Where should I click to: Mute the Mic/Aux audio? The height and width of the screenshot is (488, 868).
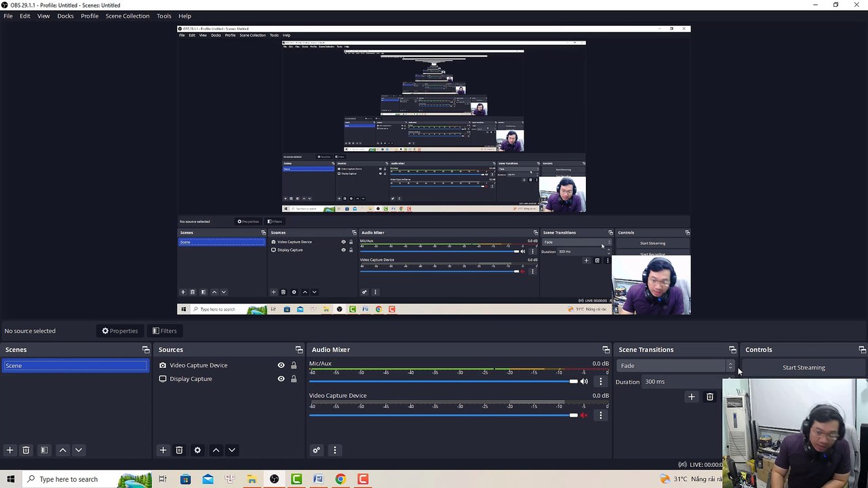[584, 382]
